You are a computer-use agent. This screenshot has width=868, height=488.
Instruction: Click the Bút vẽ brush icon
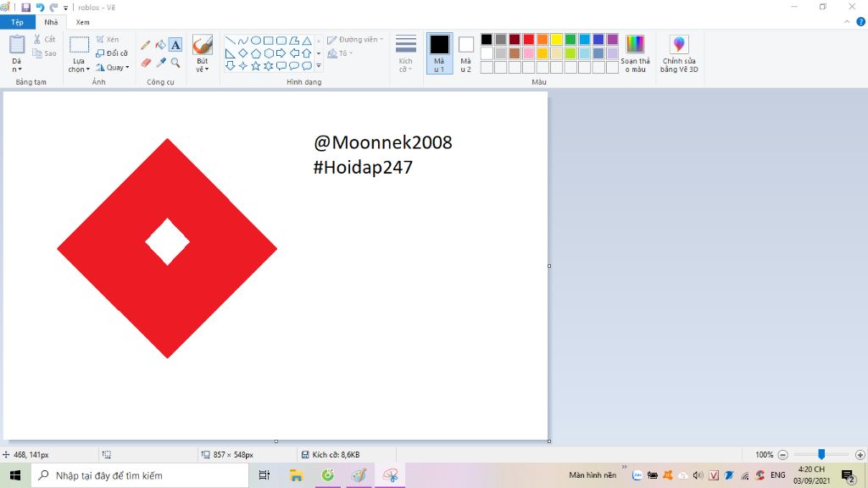[203, 46]
